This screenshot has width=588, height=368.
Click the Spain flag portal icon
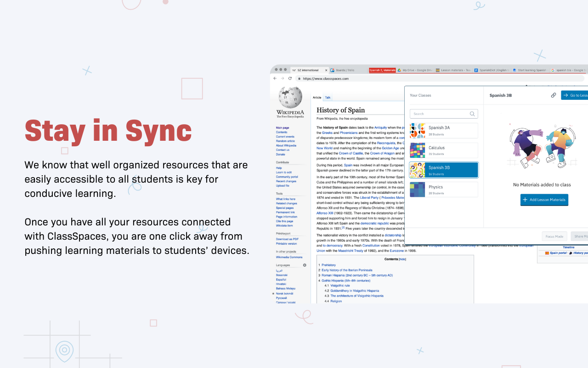pyautogui.click(x=547, y=253)
